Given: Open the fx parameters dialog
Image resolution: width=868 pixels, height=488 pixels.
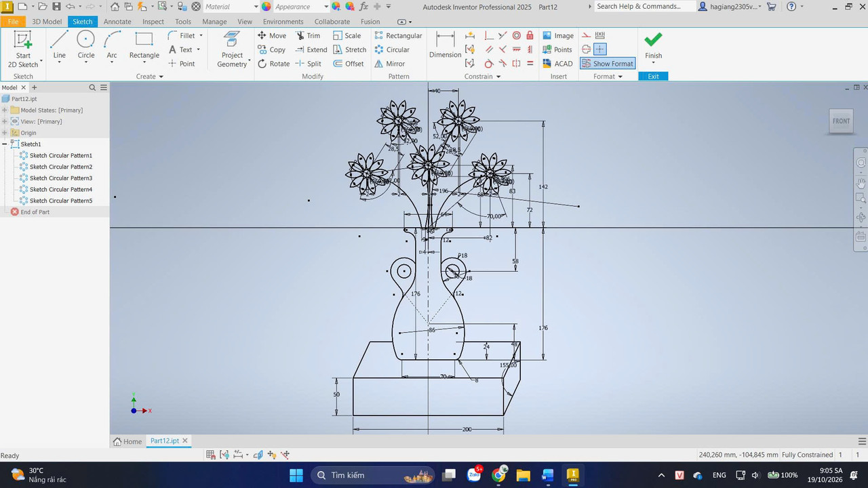Looking at the screenshot, I should click(363, 7).
